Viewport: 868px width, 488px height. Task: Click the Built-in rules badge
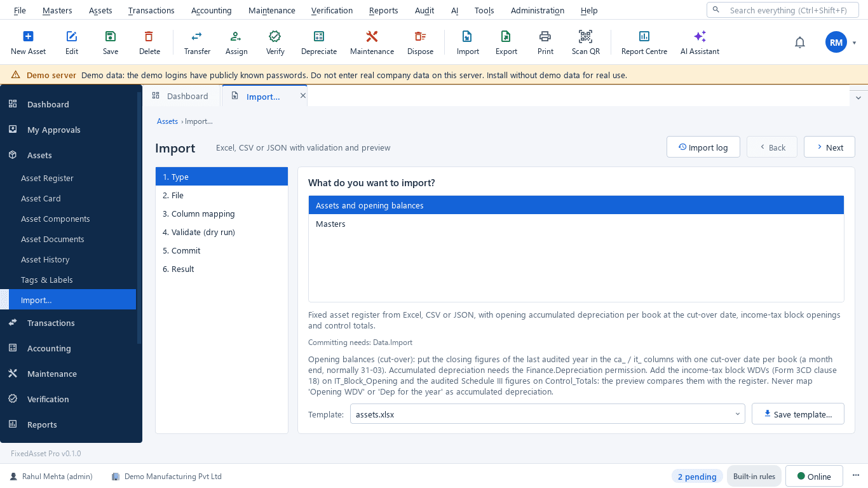click(754, 477)
